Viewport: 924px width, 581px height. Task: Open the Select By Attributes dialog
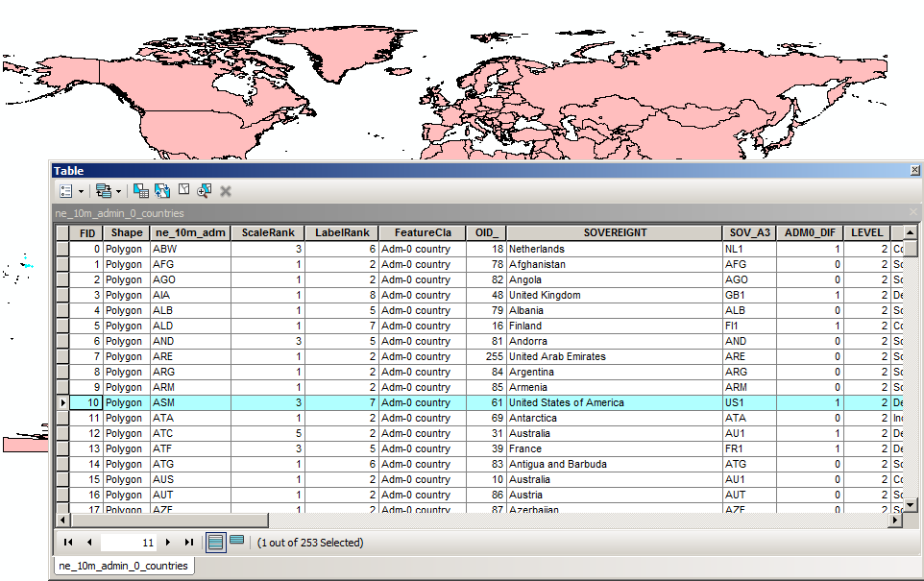click(140, 190)
